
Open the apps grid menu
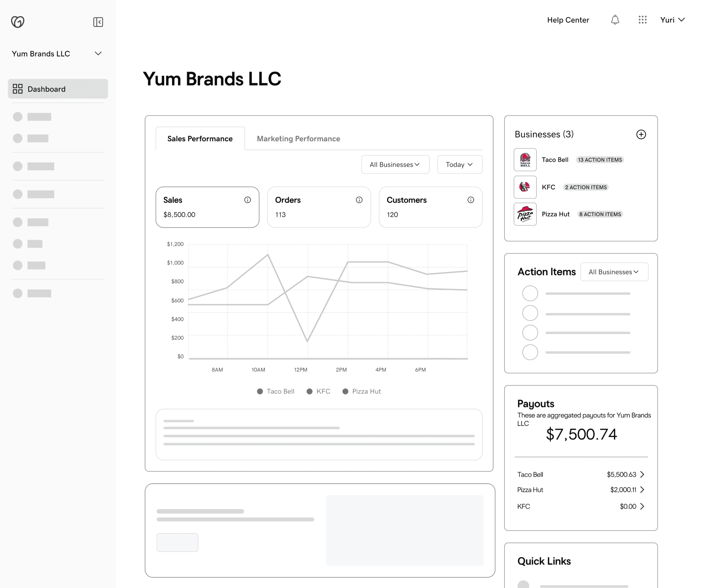point(642,20)
